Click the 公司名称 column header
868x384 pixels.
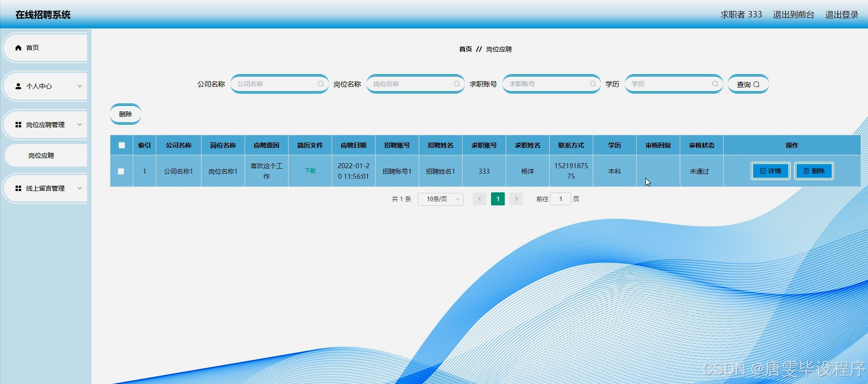tap(179, 145)
